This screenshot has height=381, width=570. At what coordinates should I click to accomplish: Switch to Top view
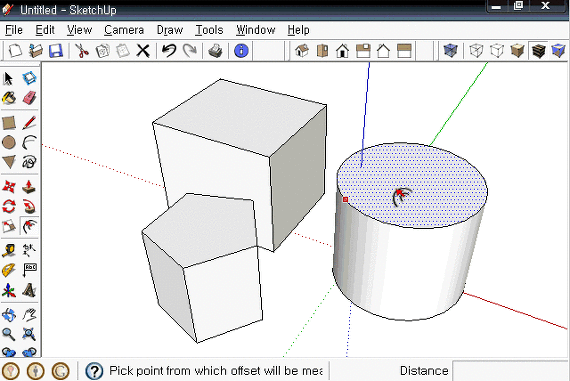click(322, 51)
